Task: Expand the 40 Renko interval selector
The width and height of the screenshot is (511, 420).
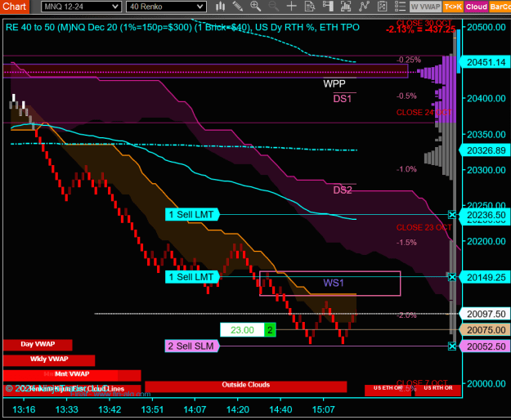Action: (x=166, y=7)
